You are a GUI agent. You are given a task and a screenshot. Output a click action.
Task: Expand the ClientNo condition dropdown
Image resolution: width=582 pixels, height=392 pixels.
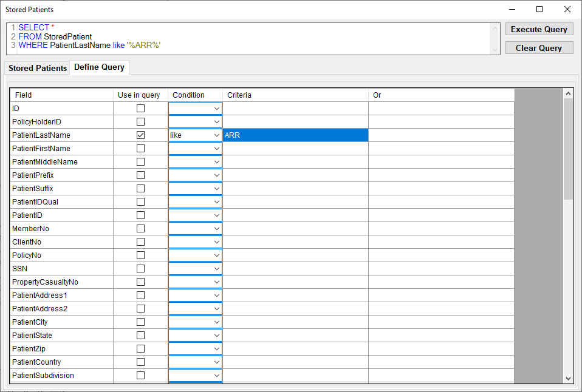pyautogui.click(x=195, y=242)
